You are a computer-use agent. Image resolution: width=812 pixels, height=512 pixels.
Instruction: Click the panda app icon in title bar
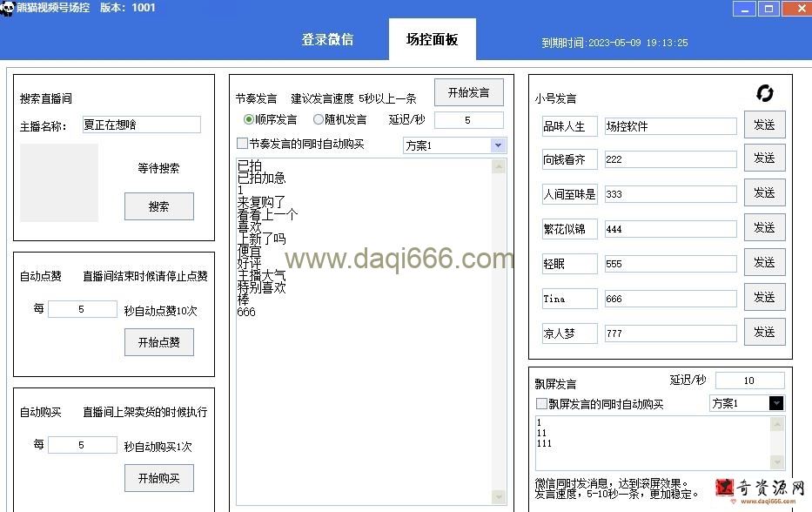(7, 8)
